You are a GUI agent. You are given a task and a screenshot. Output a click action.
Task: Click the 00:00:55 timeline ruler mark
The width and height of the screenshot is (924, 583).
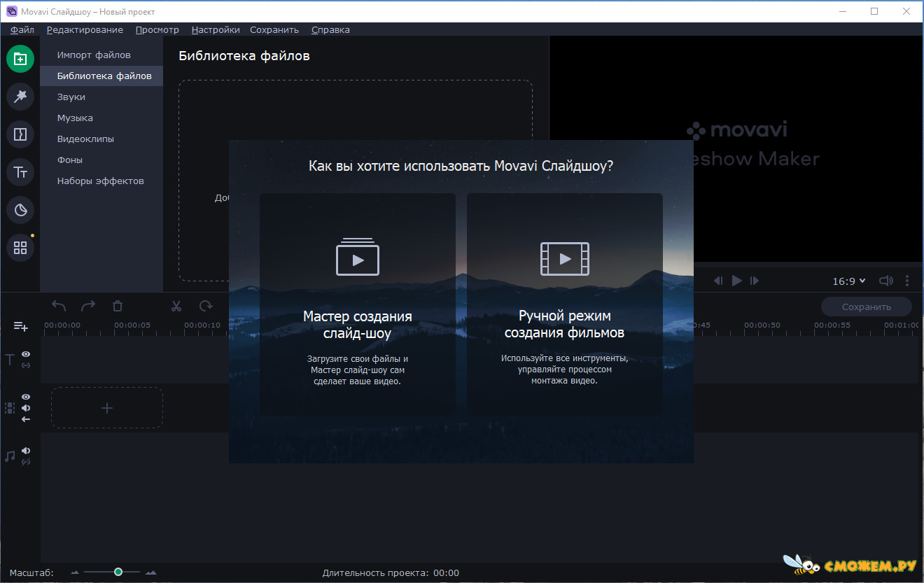[x=832, y=325]
